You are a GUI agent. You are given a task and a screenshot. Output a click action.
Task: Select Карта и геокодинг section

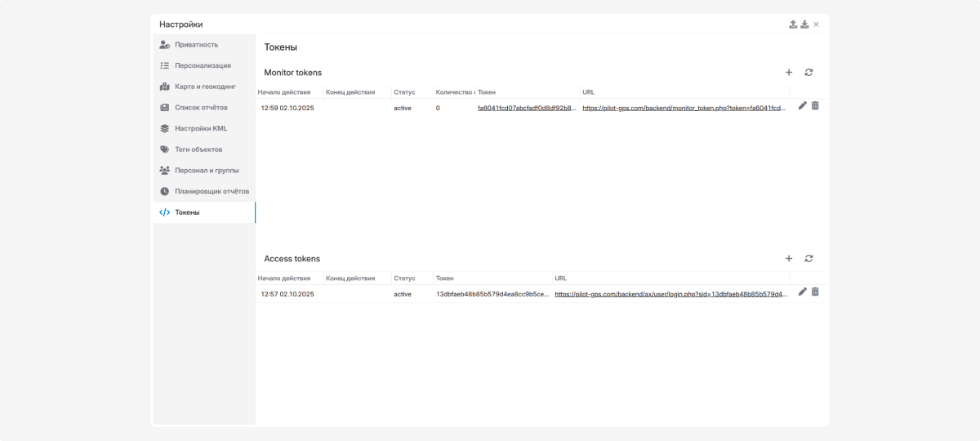pyautogui.click(x=205, y=87)
